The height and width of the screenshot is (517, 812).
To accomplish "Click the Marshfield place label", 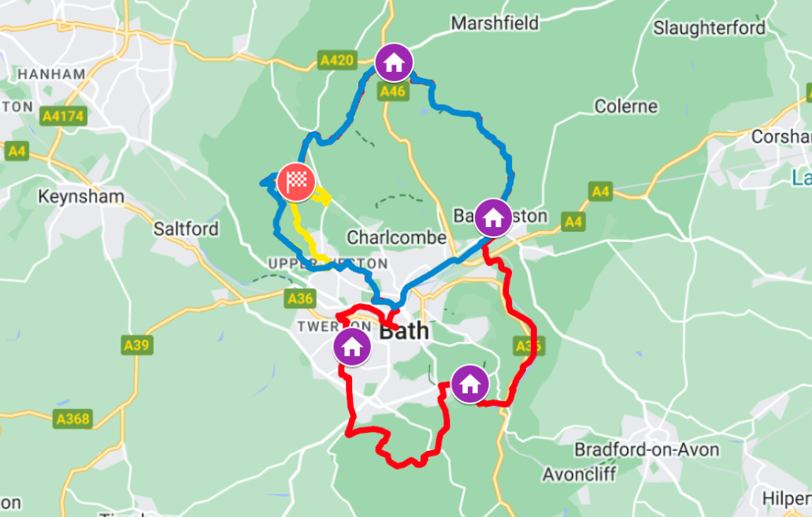I will (495, 24).
